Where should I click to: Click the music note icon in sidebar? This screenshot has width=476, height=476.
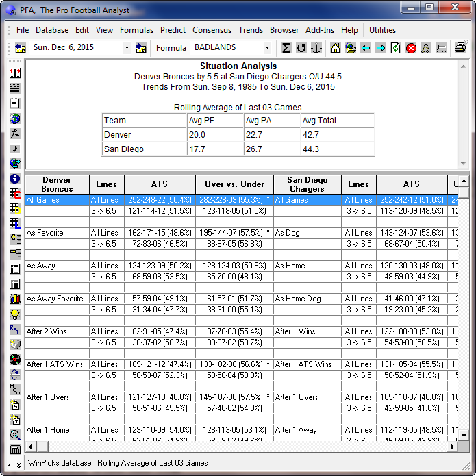[x=15, y=149]
